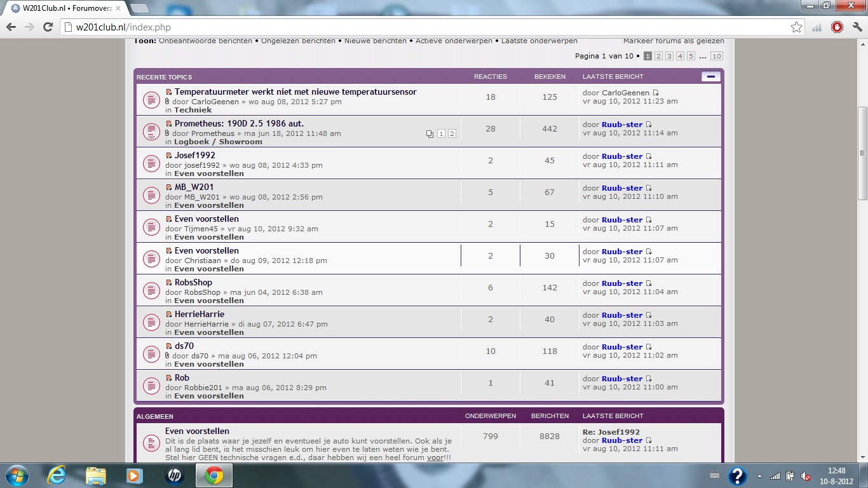Image resolution: width=868 pixels, height=488 pixels.
Task: Click Chrome icon in the taskbar
Action: click(x=214, y=475)
